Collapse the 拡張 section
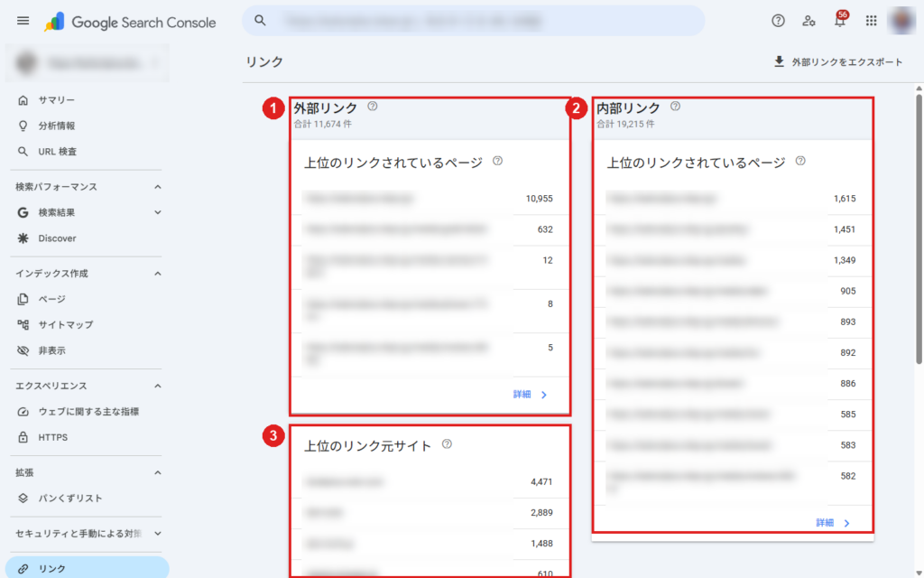Viewport: 924px width, 578px height. tap(157, 472)
